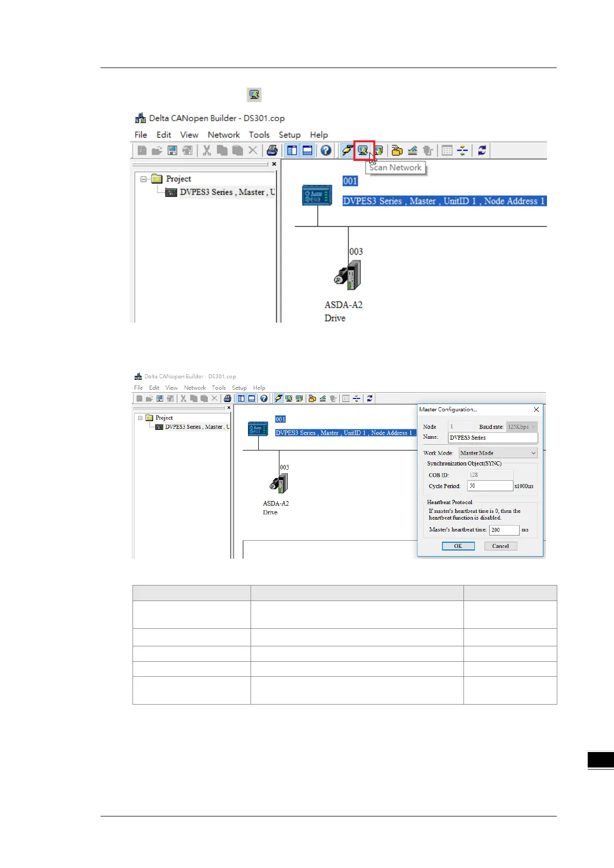Click Name field containing DVPES3 Series

coord(493,438)
